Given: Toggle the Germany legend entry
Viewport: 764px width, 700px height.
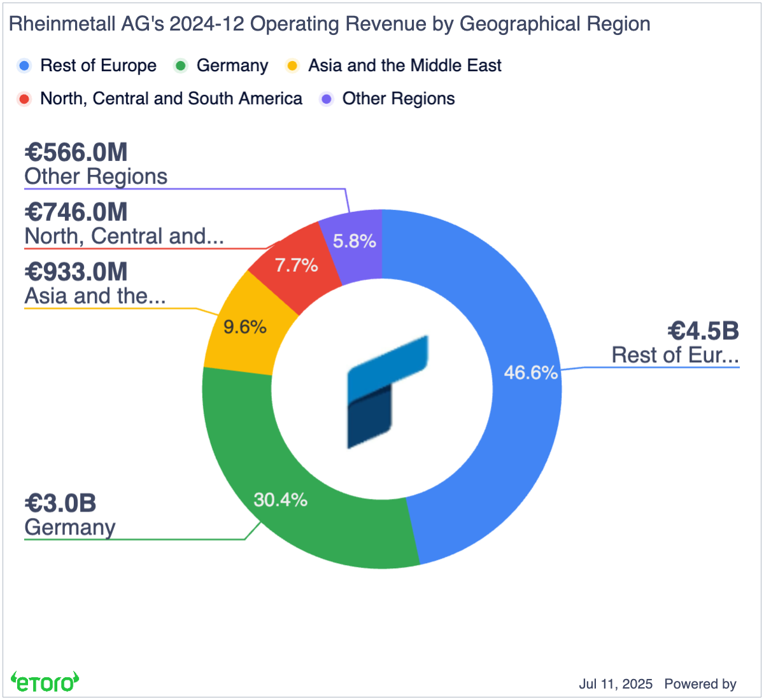Looking at the screenshot, I should 221,66.
